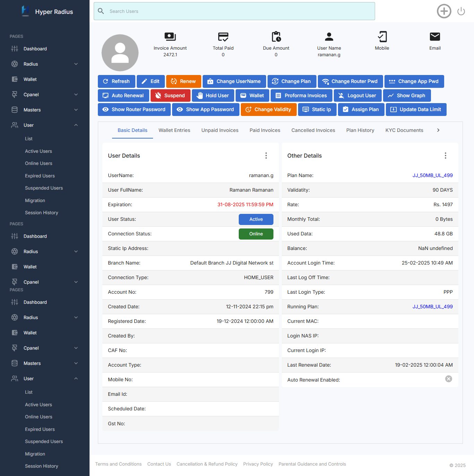Click the pencil icon on the Edit button
474x476 pixels.
pos(144,81)
